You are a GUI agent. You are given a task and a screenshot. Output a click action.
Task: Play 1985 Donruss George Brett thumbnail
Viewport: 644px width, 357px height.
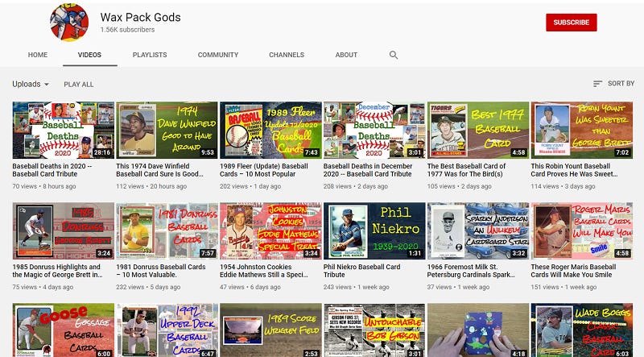(x=64, y=230)
